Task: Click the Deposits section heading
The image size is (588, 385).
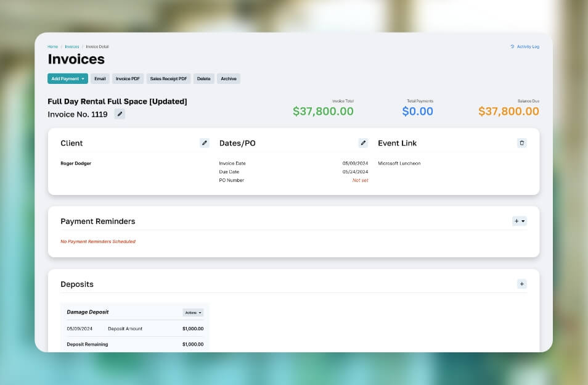Action: click(x=77, y=284)
